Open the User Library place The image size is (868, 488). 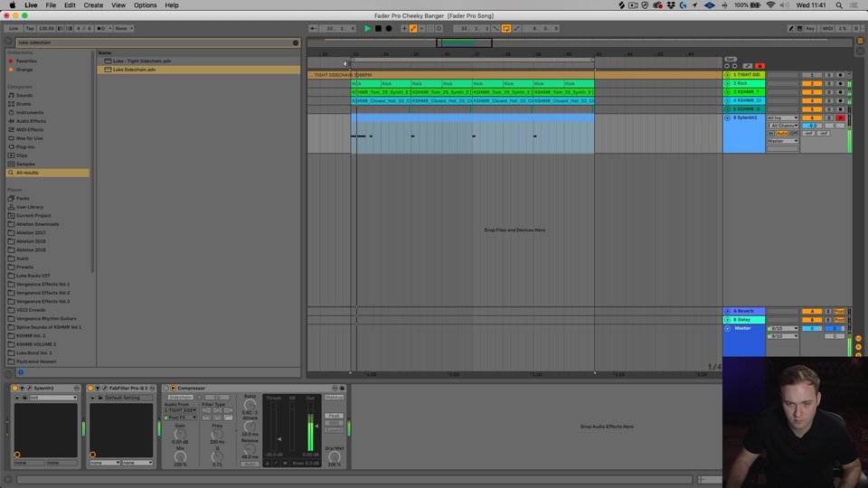[29, 207]
